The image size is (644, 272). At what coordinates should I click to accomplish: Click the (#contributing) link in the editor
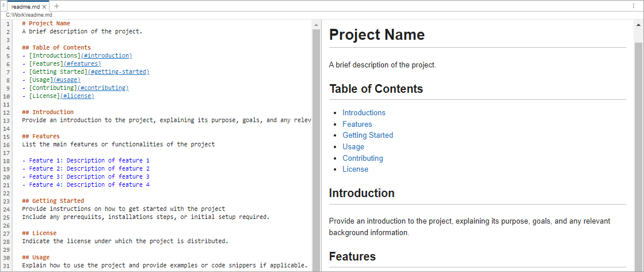tap(102, 88)
